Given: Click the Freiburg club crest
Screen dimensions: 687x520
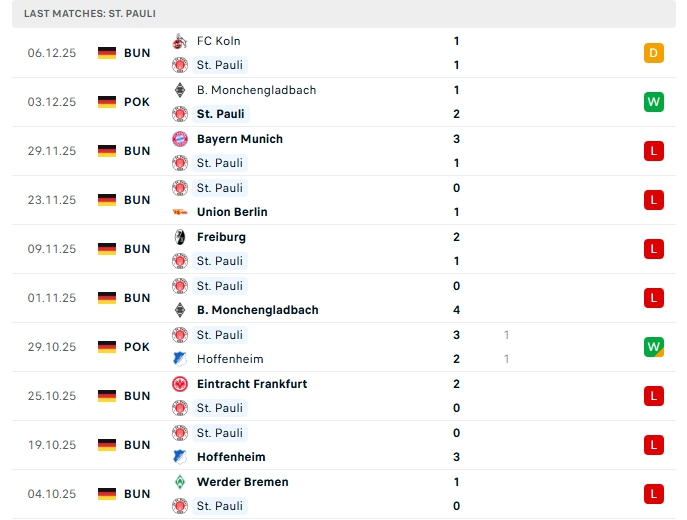Looking at the screenshot, I should [x=181, y=237].
